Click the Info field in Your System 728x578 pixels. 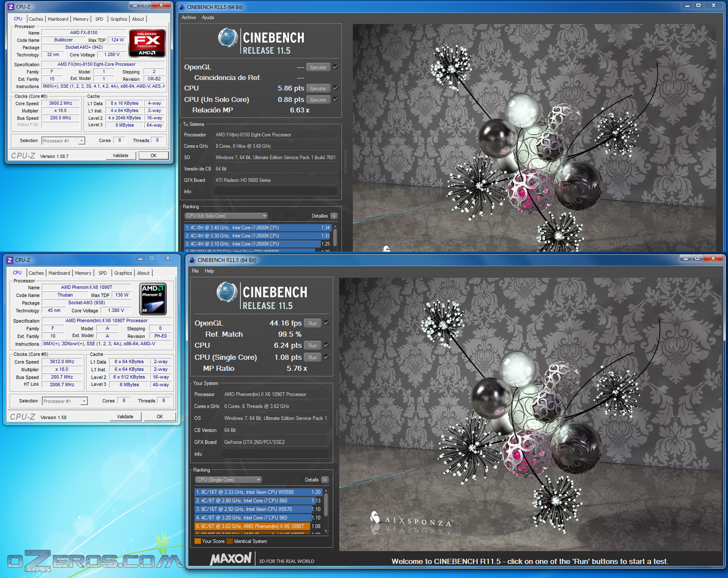tap(275, 454)
